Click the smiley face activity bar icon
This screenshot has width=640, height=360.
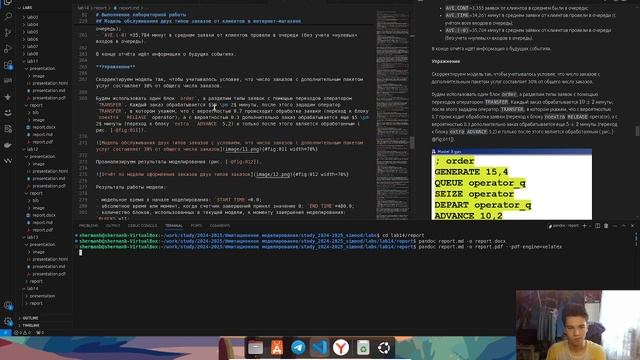coord(8,113)
